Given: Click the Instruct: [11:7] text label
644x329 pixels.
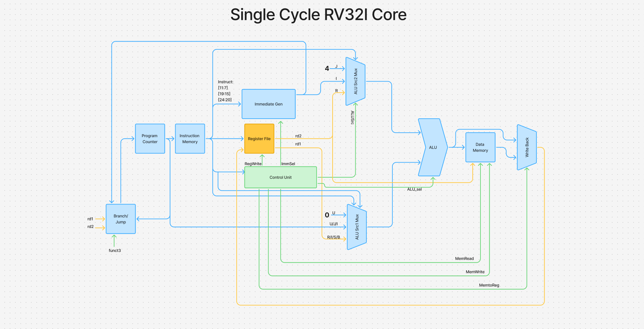Looking at the screenshot, I should click(226, 91).
